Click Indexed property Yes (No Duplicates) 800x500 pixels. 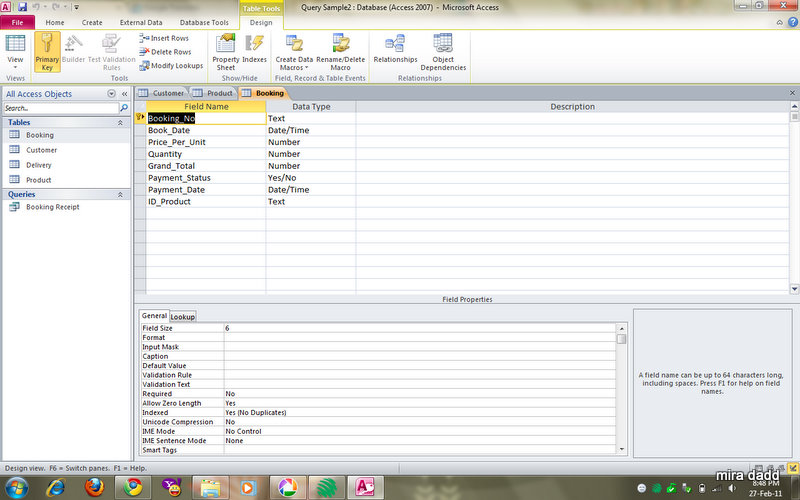(x=420, y=413)
